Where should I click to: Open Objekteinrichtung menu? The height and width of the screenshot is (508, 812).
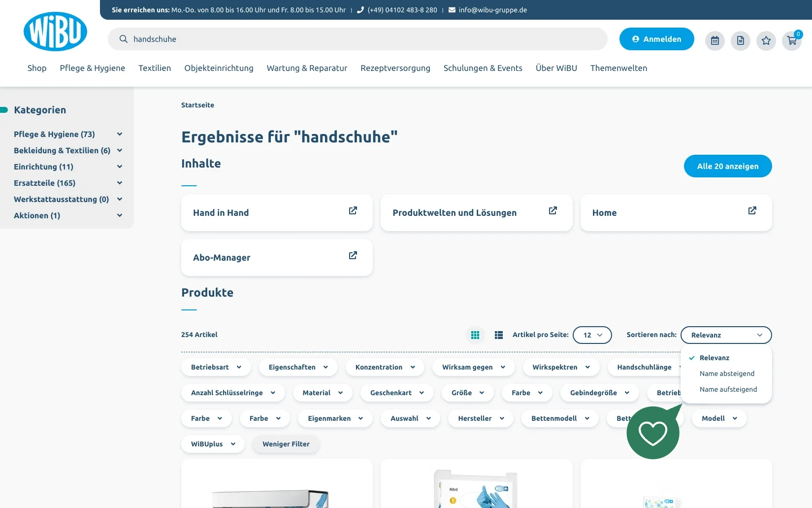tap(219, 68)
